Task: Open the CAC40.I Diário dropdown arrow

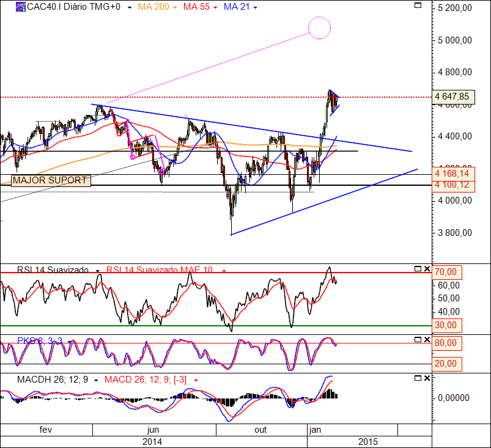Action: pos(130,8)
